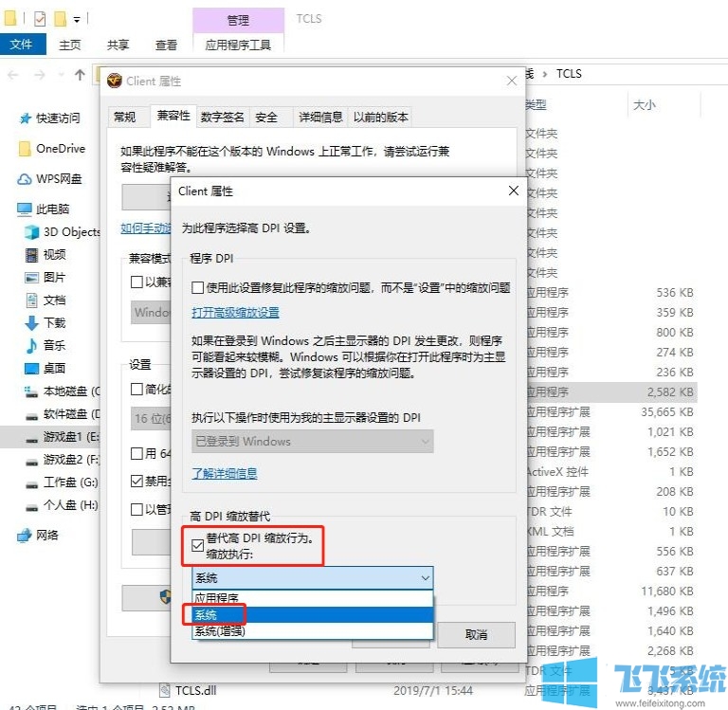Sort files by 大小 column header
The height and width of the screenshot is (710, 728).
pos(645,105)
